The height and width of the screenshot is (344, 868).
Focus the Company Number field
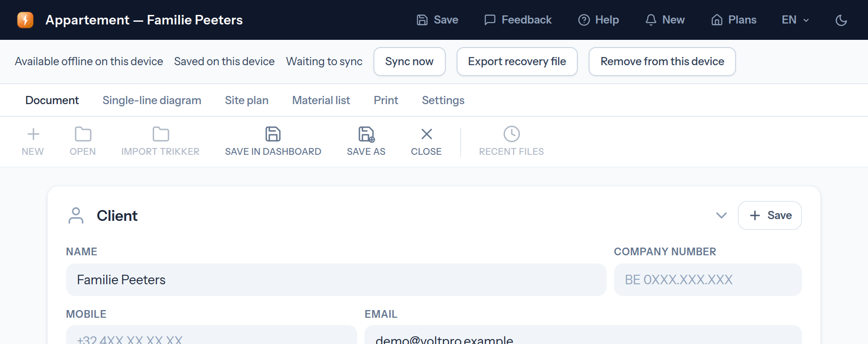(x=708, y=280)
